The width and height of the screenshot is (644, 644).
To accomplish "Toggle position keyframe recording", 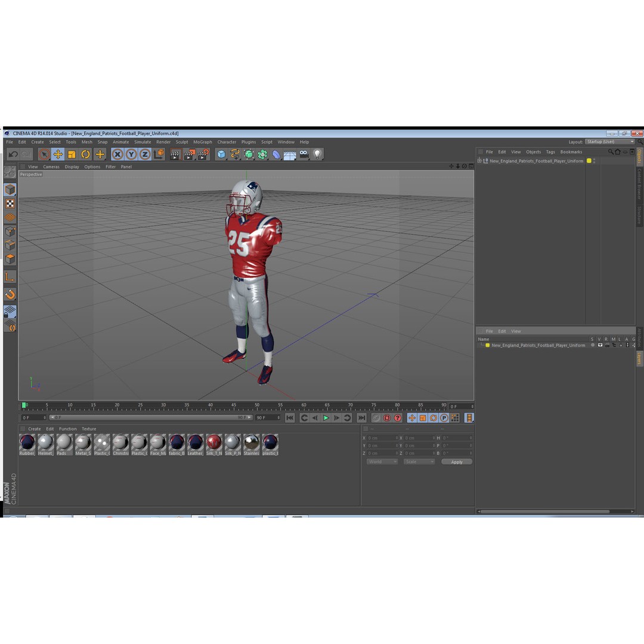I will 412,417.
